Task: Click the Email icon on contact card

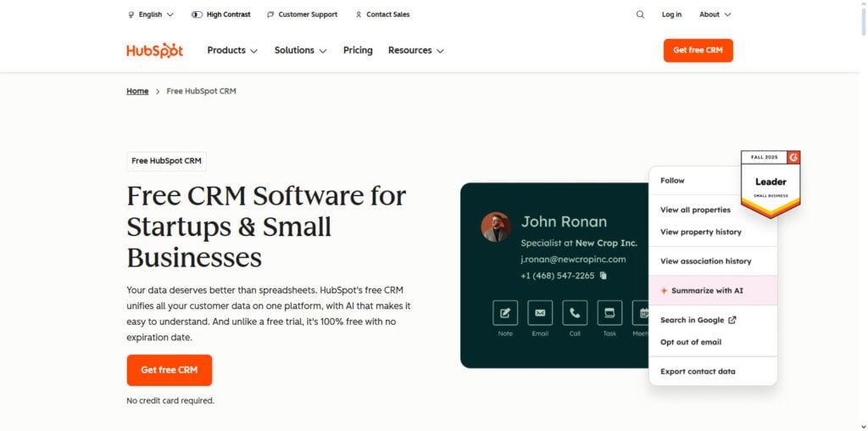Action: (540, 313)
